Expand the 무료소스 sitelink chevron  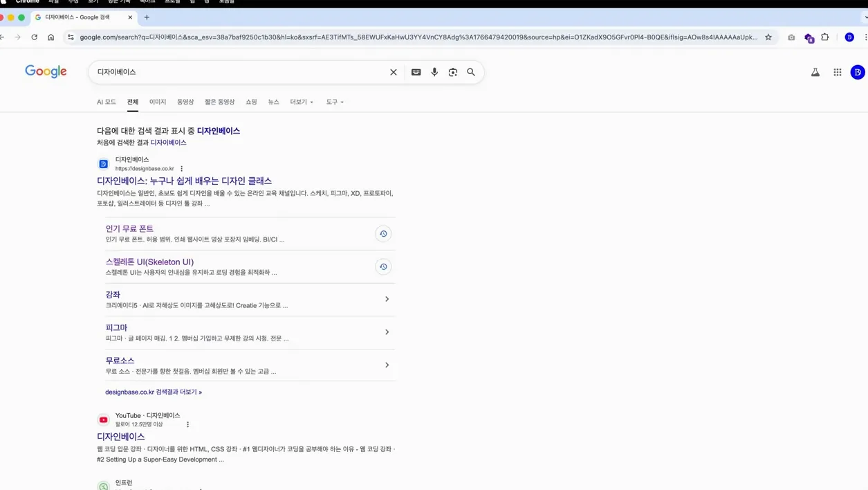pyautogui.click(x=387, y=365)
